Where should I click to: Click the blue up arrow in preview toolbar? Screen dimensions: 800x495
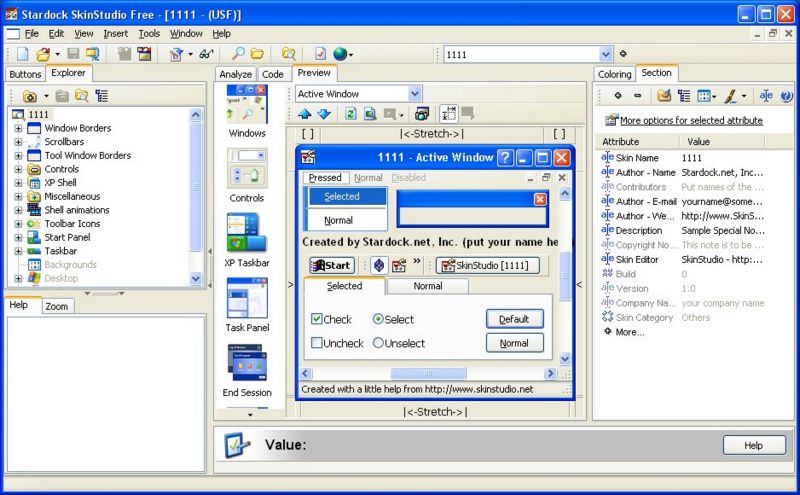[305, 114]
